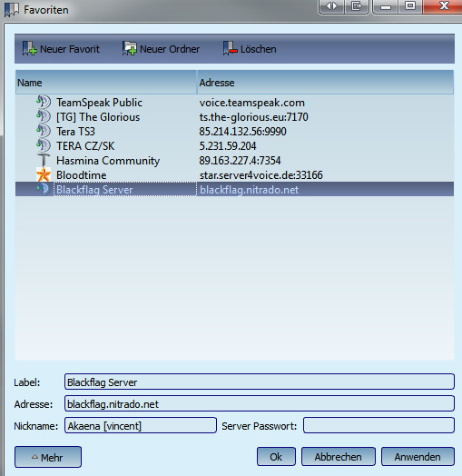Click the TERA CZ/SK server icon
462x476 pixels.
(x=44, y=146)
